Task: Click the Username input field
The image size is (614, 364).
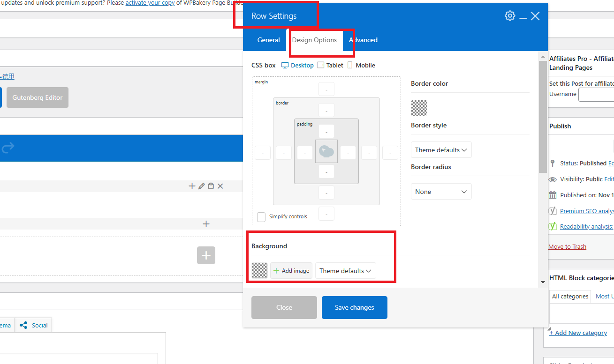Action: click(596, 95)
